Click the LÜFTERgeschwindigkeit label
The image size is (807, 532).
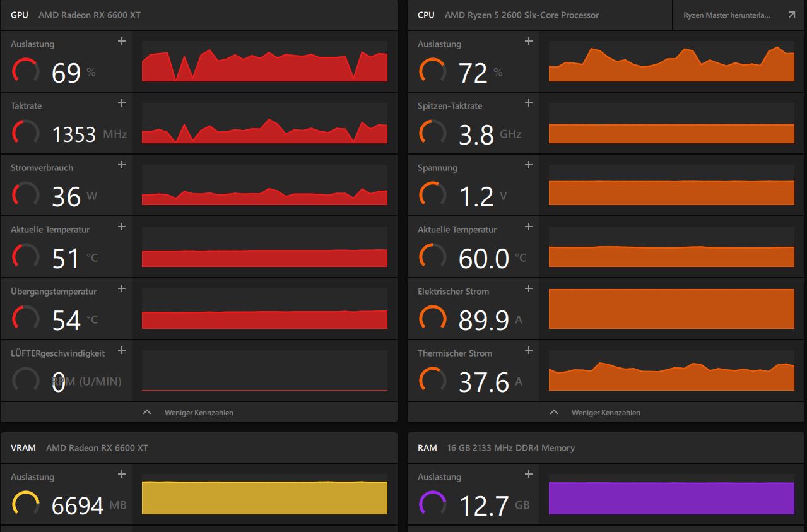pos(57,353)
